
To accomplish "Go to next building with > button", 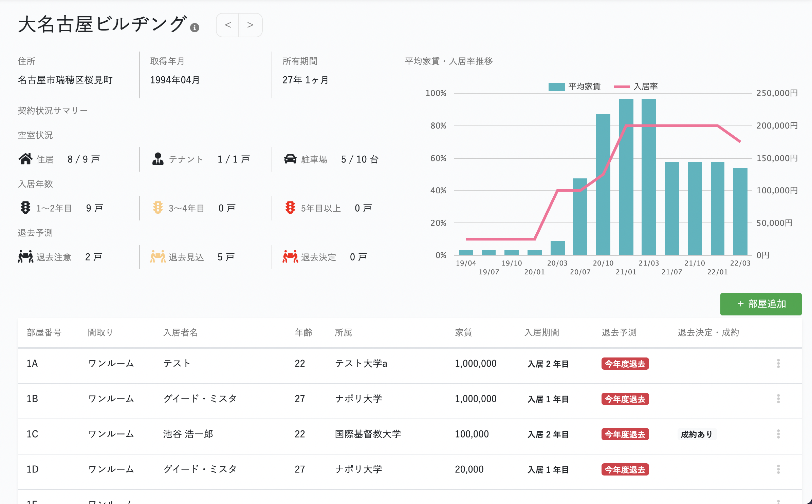I will tap(251, 25).
